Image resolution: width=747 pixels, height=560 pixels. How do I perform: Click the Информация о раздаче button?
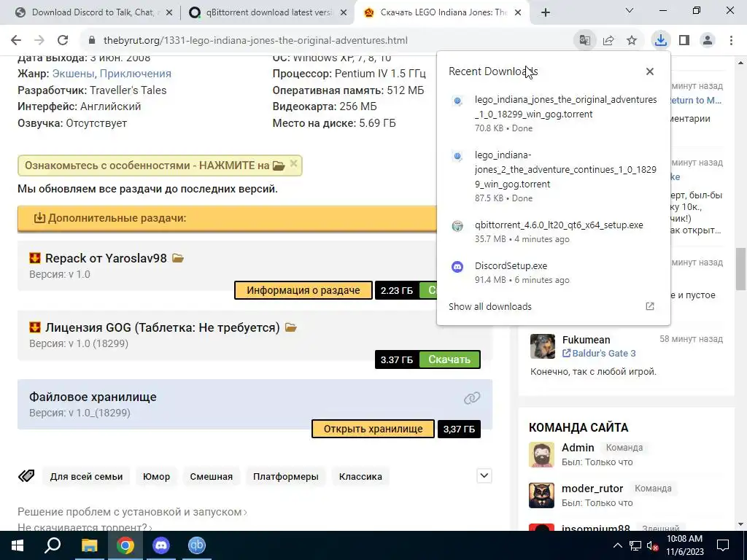pyautogui.click(x=303, y=290)
